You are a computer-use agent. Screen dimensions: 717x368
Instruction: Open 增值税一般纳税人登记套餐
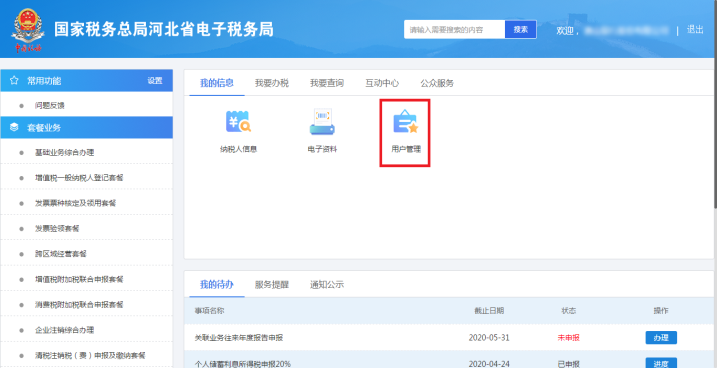[x=79, y=177]
